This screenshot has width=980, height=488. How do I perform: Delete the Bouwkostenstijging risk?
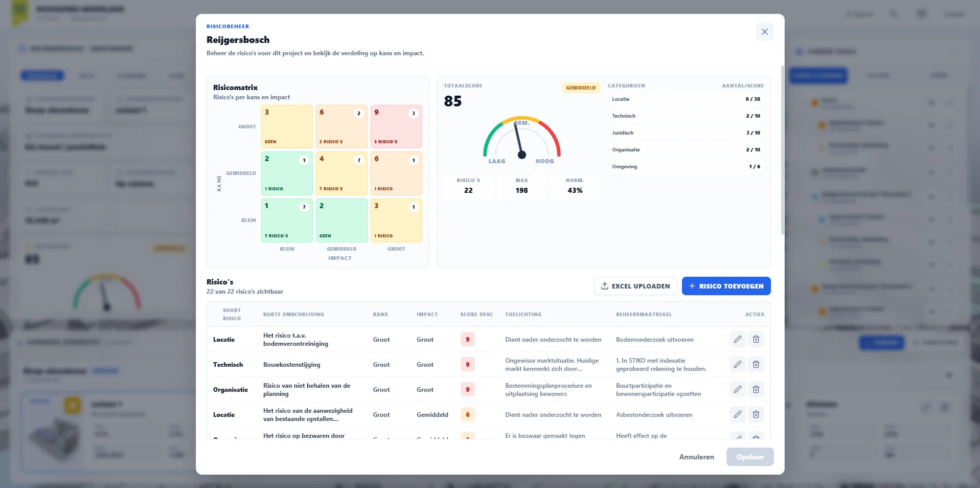[756, 364]
